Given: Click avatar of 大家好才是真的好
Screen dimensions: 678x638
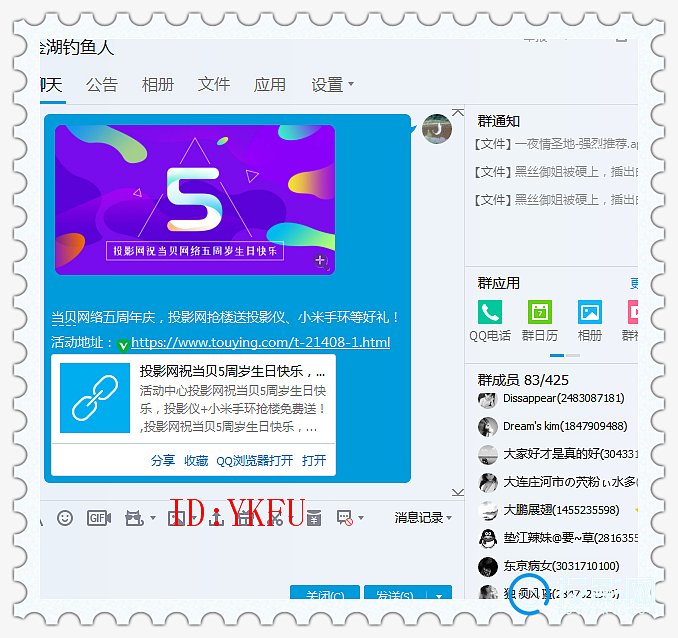Looking at the screenshot, I should click(x=487, y=455).
